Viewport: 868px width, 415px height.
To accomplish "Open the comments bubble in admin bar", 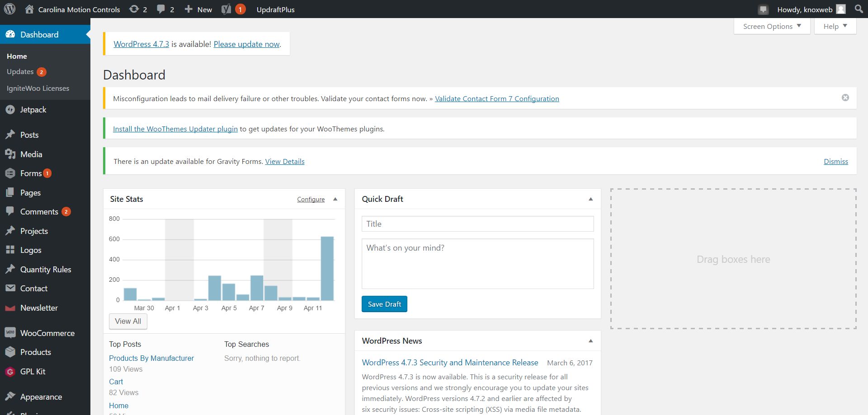I will 161,9.
